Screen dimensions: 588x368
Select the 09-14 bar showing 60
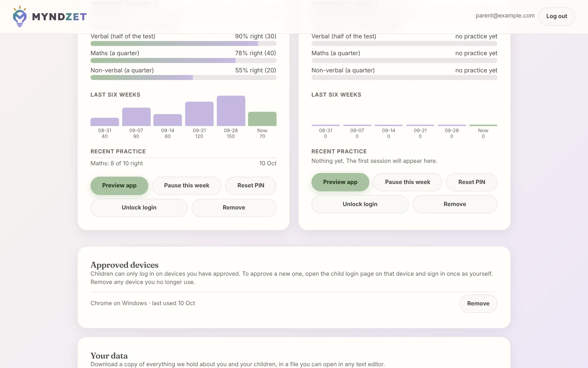168,120
